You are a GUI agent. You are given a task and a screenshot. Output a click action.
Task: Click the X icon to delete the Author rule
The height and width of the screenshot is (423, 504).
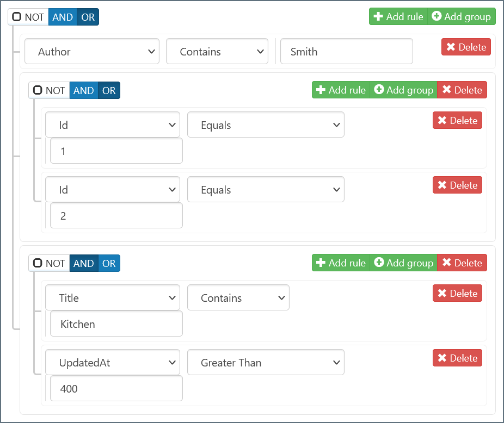click(451, 47)
